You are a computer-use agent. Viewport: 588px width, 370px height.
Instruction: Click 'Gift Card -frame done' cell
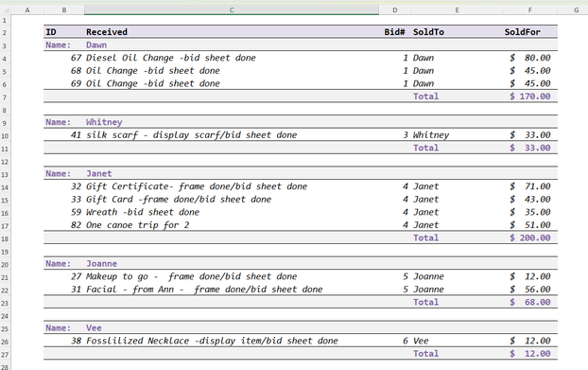pos(232,200)
